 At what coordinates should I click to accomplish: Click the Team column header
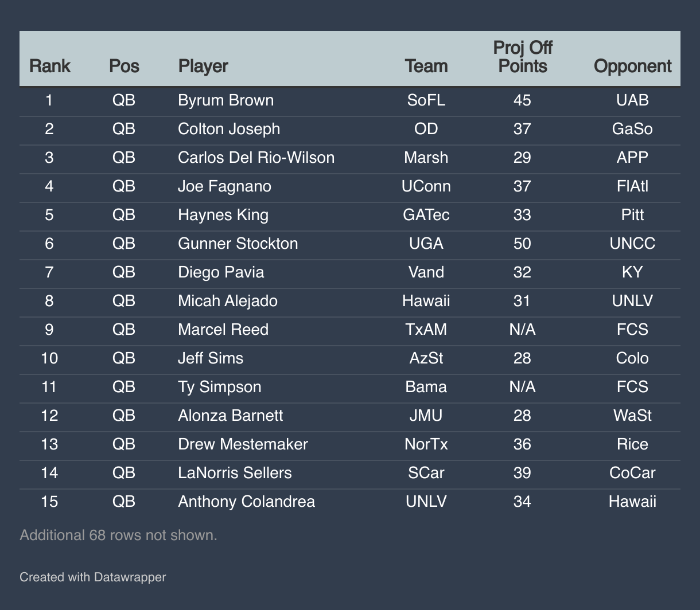(x=426, y=66)
